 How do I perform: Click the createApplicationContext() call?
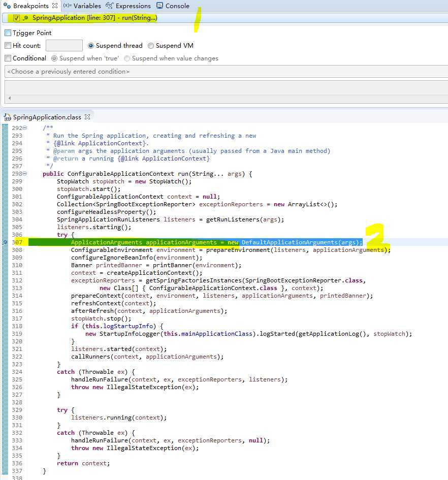(154, 273)
